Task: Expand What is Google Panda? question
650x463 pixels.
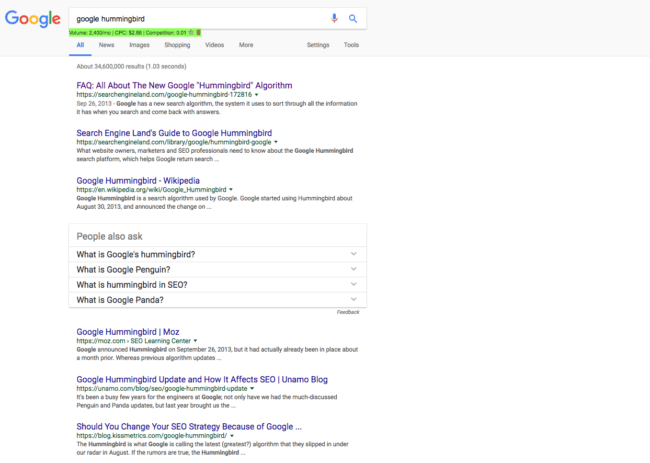Action: coord(218,300)
